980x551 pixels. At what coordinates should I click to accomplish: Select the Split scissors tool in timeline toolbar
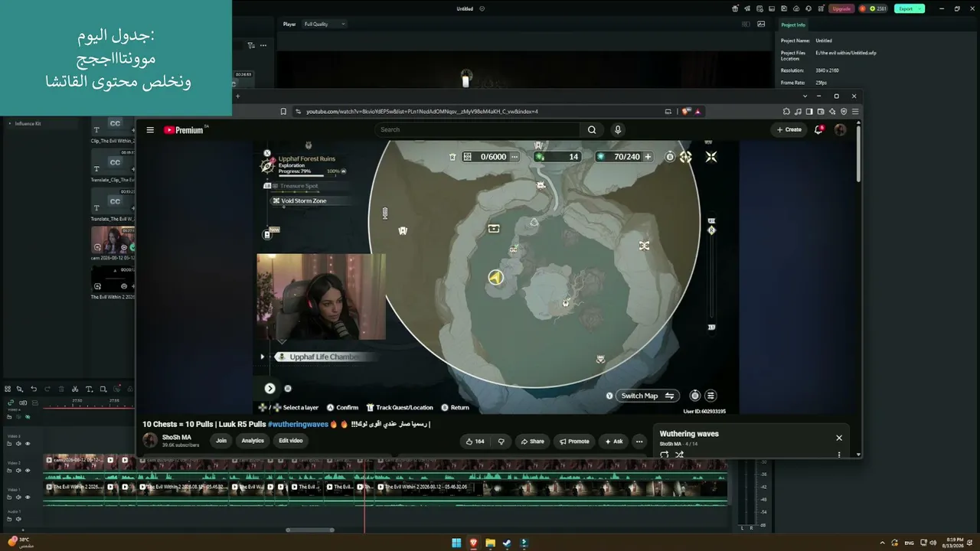point(75,390)
